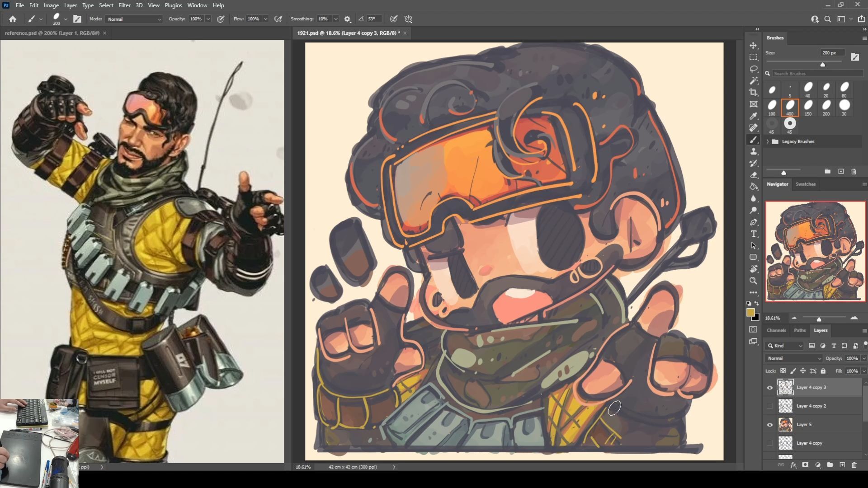Select the Magic Wand tool

click(753, 81)
